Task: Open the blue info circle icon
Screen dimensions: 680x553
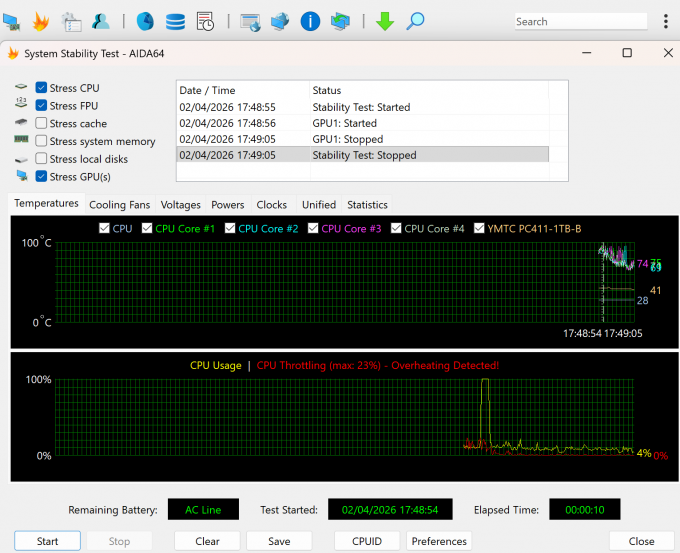Action: point(310,21)
